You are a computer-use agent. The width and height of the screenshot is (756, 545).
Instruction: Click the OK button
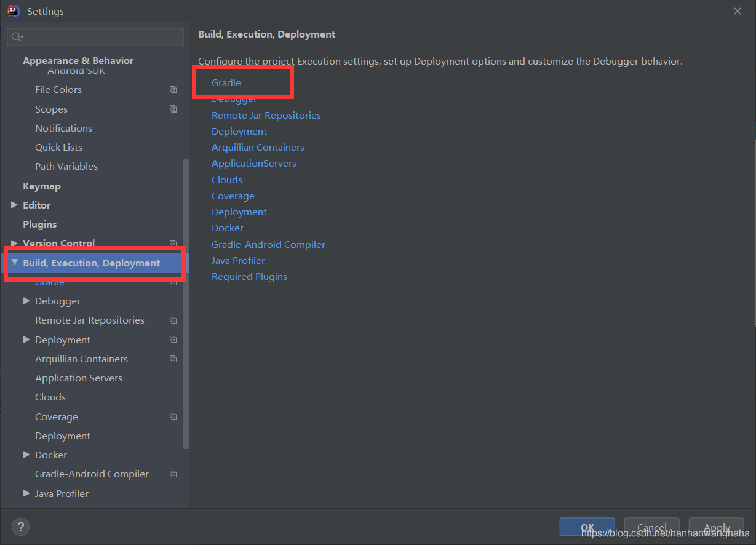586,527
